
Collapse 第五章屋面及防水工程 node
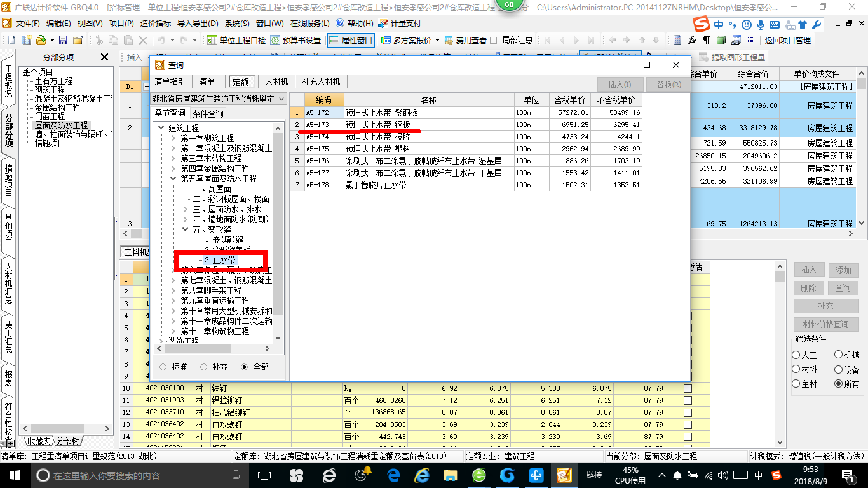tap(174, 179)
